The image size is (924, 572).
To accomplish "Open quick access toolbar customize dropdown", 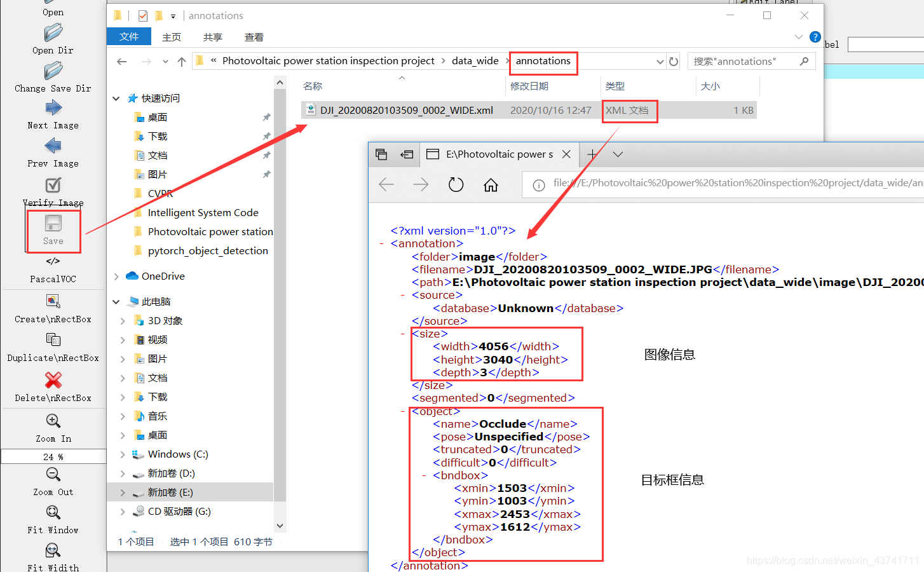I will click(x=173, y=16).
